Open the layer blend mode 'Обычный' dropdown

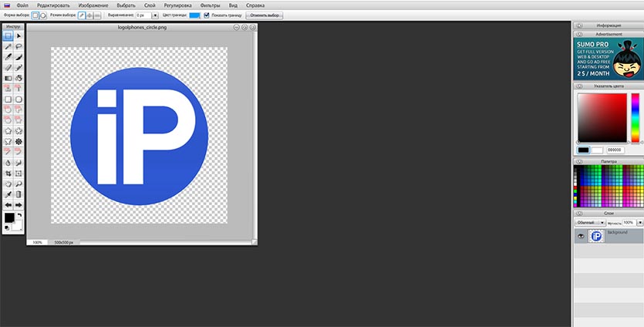(x=590, y=222)
